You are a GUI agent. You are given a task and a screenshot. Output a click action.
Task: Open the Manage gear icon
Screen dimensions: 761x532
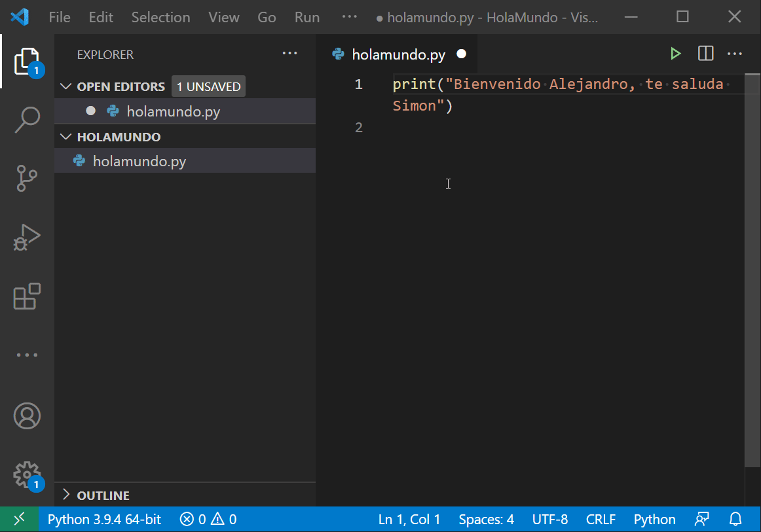tap(28, 475)
